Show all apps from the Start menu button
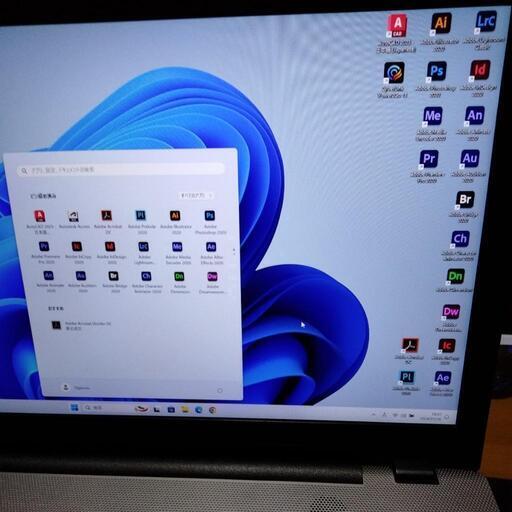 click(x=196, y=195)
